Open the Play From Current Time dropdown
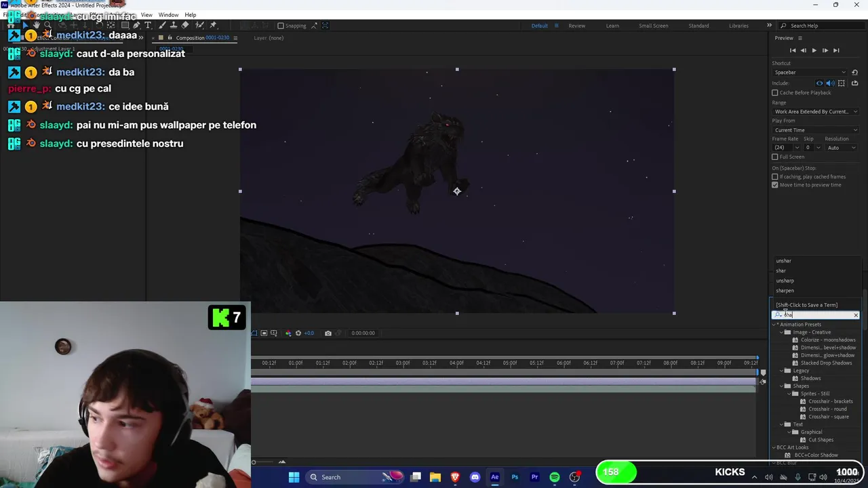Viewport: 868px width, 488px height. 816,130
